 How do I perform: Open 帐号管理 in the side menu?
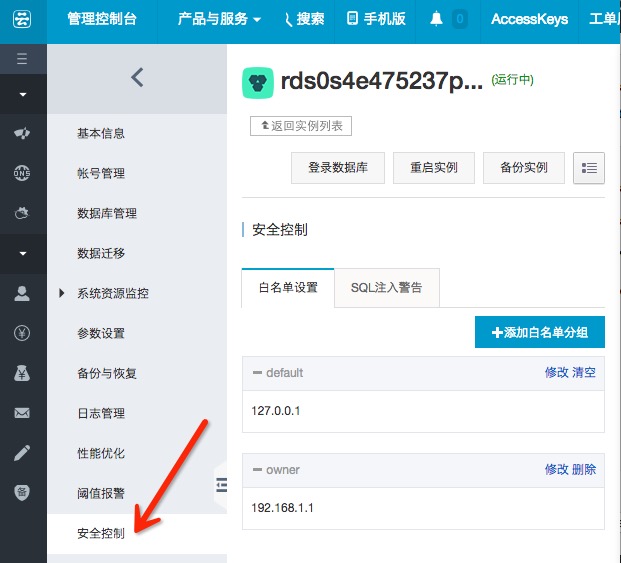coord(101,173)
